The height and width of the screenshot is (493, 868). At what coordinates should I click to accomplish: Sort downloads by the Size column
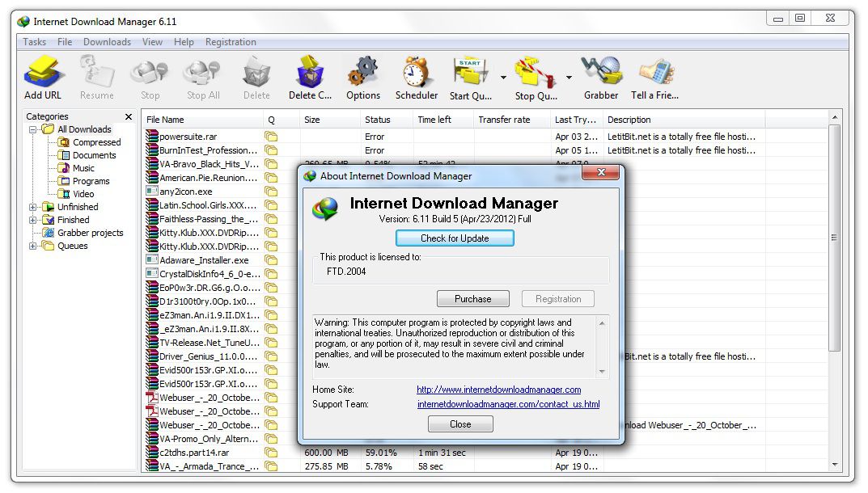(311, 119)
